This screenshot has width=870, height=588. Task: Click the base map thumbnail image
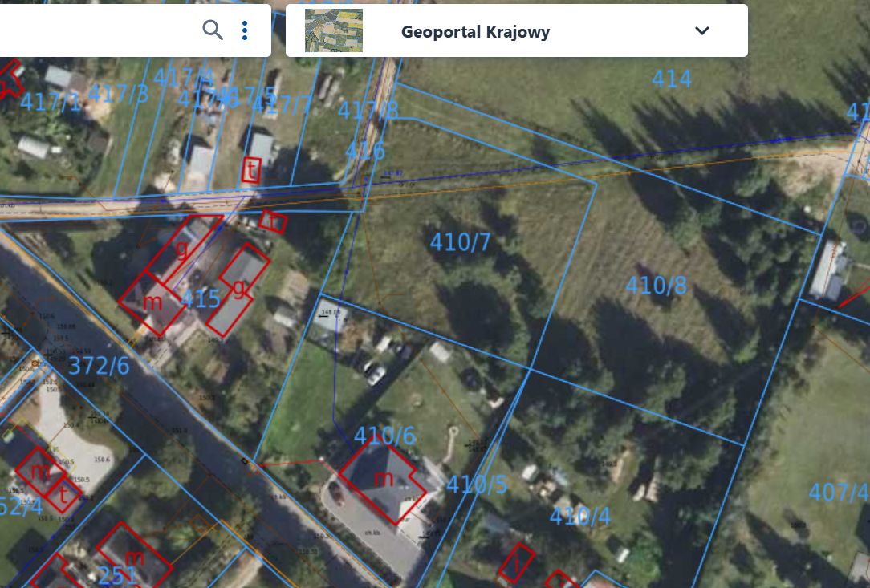click(x=333, y=30)
